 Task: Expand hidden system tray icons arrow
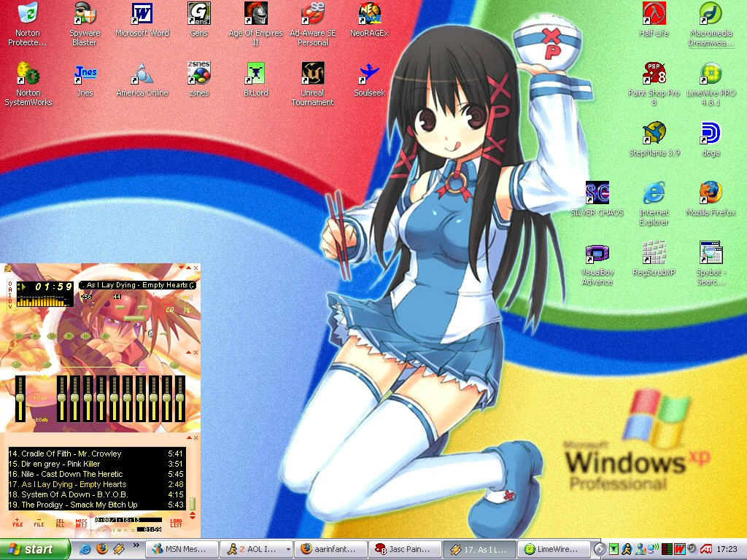[x=600, y=550]
